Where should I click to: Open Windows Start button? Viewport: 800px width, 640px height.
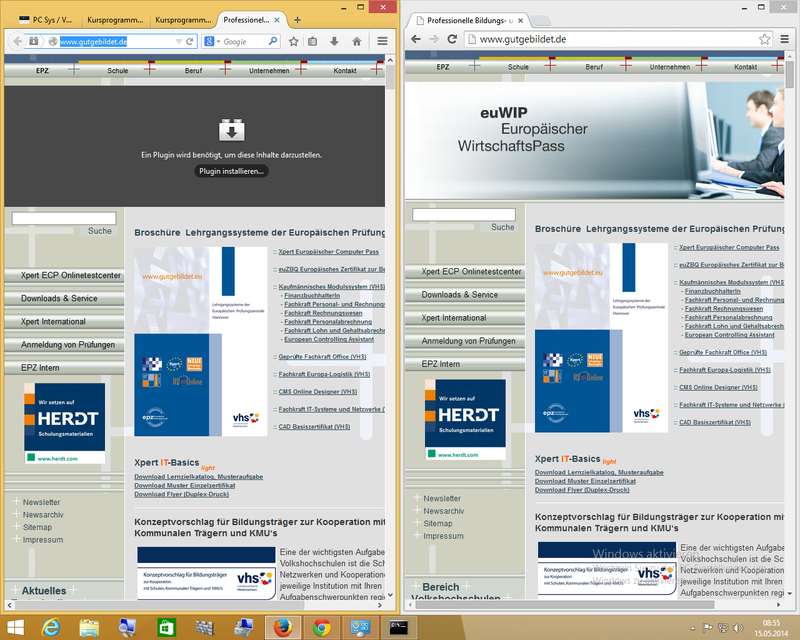15,627
